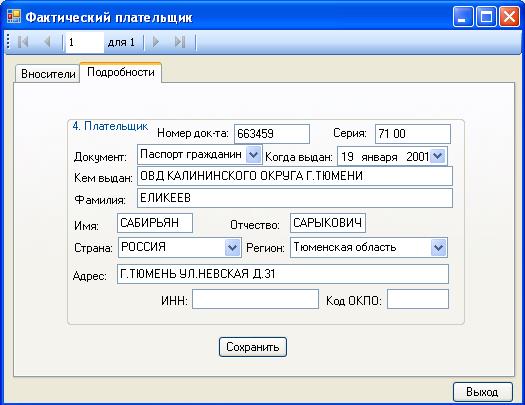Viewport: 525px width, 405px height.
Task: Click the Сохранить button
Action: pyautogui.click(x=253, y=347)
